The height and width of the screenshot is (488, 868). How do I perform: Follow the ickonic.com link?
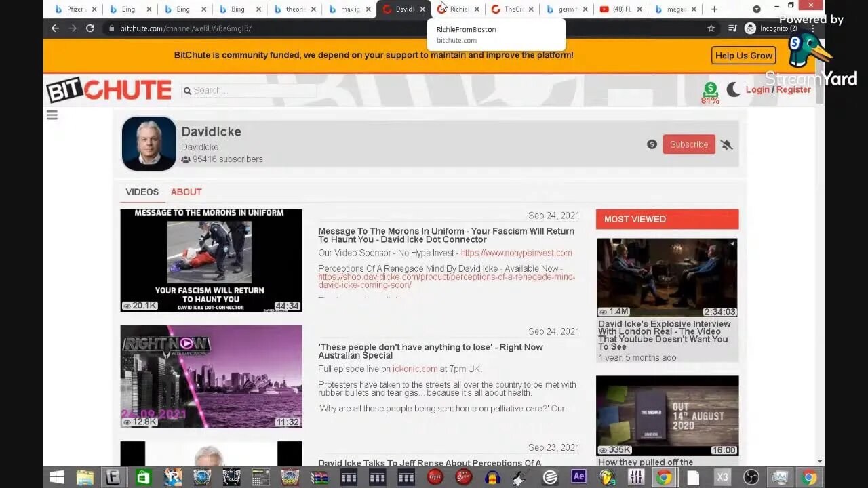tap(415, 369)
